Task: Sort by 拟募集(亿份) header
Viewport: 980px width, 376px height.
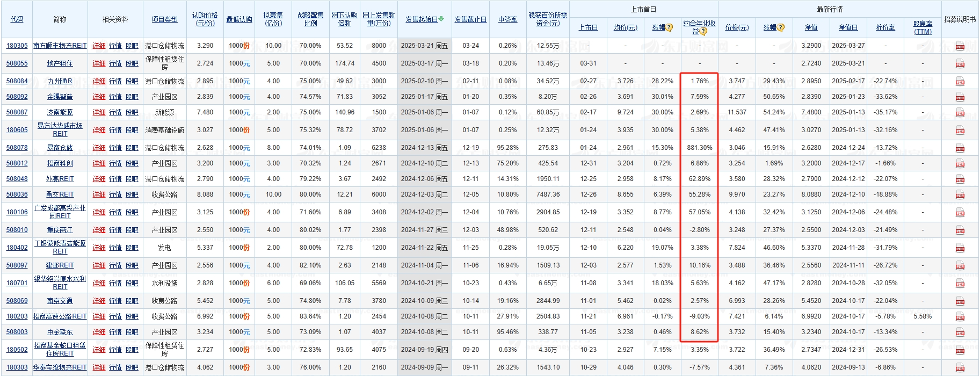Action: pos(273,19)
